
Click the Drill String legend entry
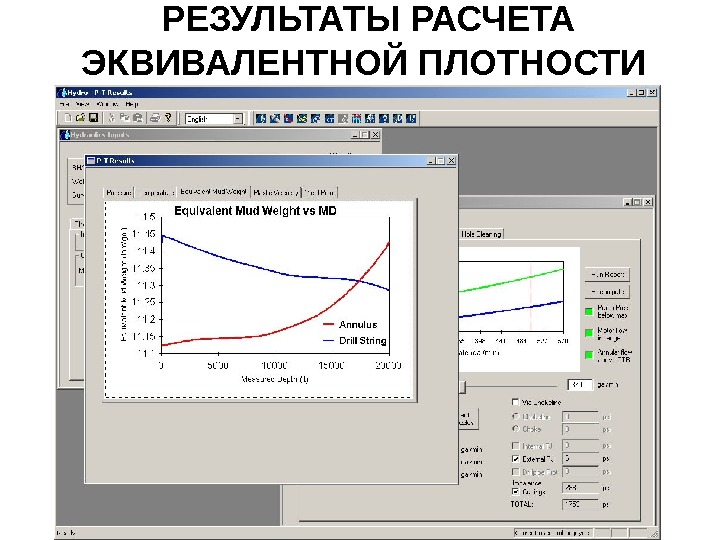354,341
